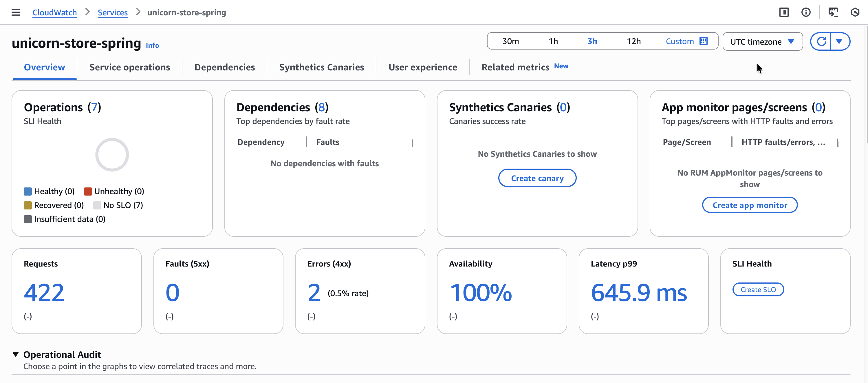Open the Synthetics Canaries tab
Screen dimensions: 868x383
(x=321, y=67)
